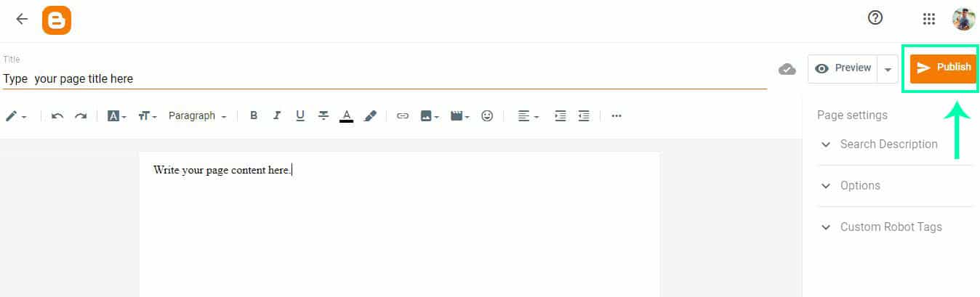Open the Paragraph style dropdown

198,115
